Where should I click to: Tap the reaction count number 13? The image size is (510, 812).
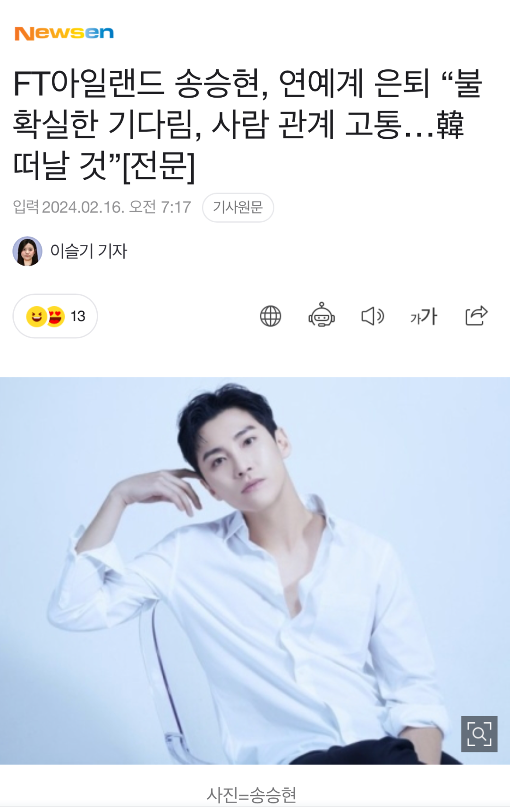(x=78, y=316)
